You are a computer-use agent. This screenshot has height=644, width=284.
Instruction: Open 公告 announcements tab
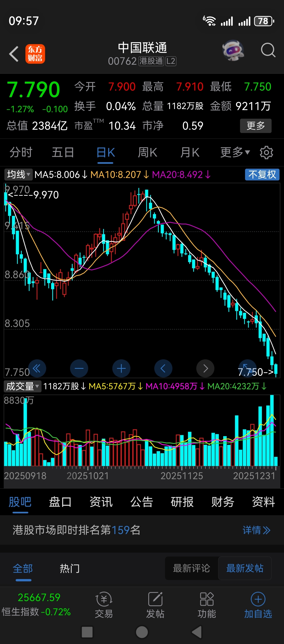click(x=142, y=502)
